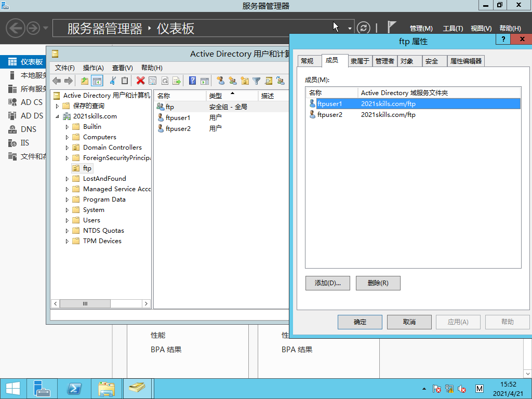
Task: Switch to the 管理者 tab
Action: [x=385, y=61]
